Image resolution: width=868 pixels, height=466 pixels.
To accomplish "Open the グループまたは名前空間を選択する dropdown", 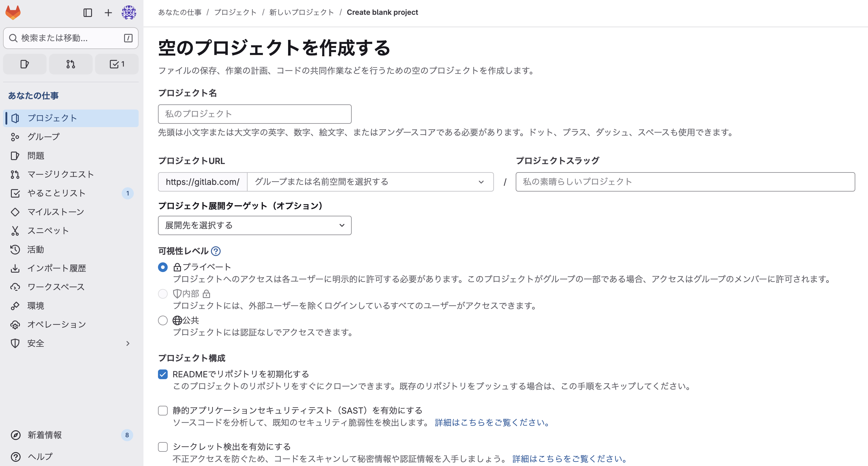I will pos(370,182).
